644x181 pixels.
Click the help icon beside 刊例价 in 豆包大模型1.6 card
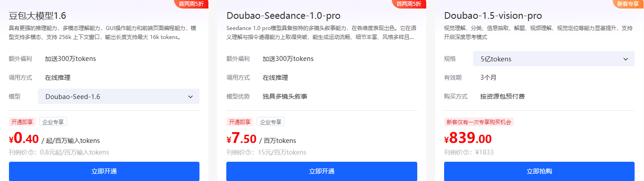tap(31, 152)
